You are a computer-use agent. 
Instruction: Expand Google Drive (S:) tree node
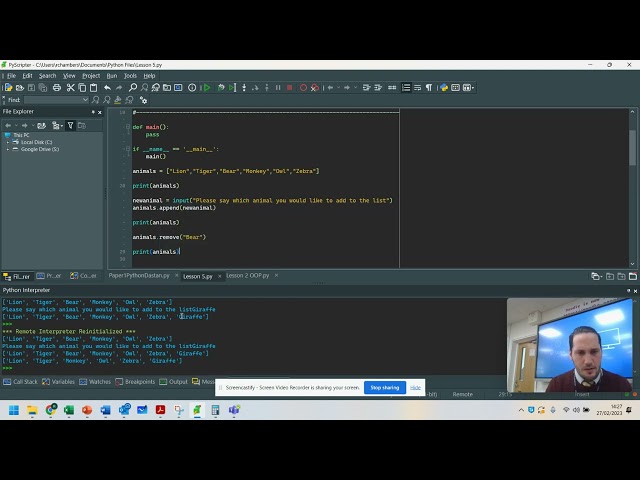[8, 149]
